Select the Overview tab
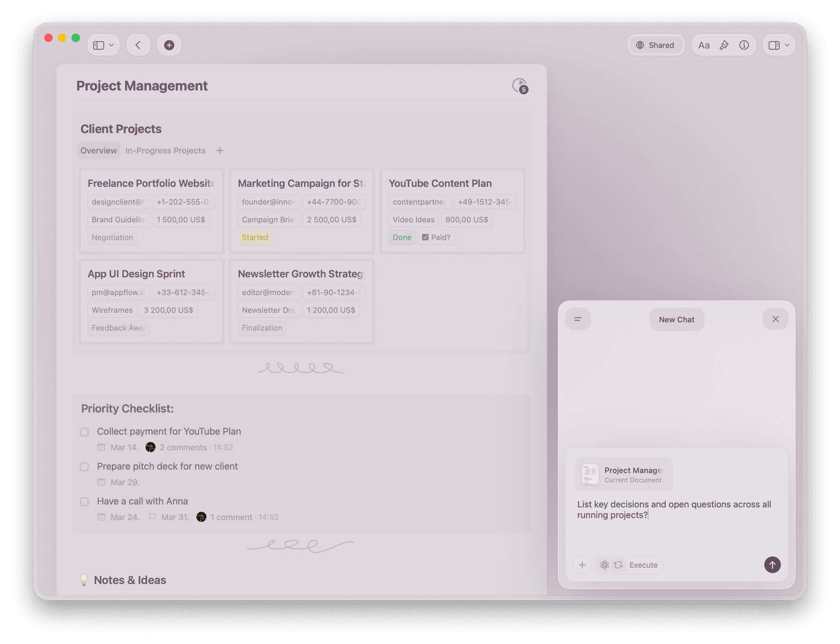Image resolution: width=840 pixels, height=644 pixels. pos(99,150)
